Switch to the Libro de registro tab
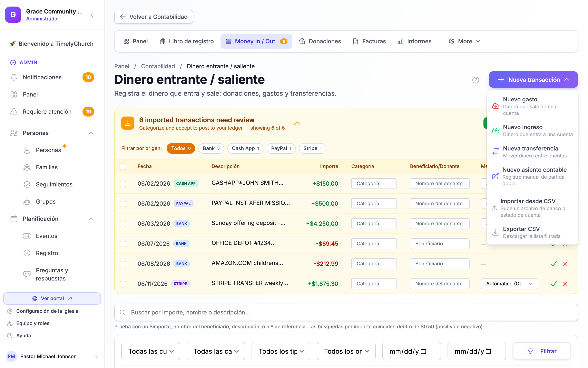Image resolution: width=588 pixels, height=368 pixels. pyautogui.click(x=187, y=41)
